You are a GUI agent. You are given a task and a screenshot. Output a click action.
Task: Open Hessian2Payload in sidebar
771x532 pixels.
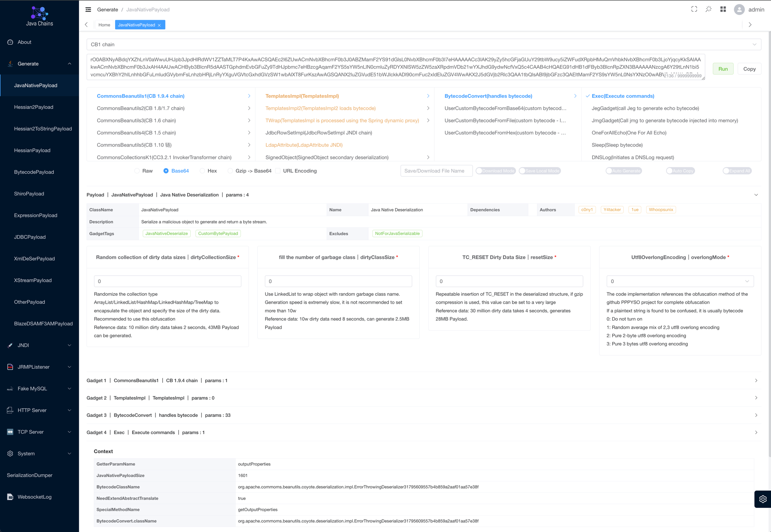34,107
